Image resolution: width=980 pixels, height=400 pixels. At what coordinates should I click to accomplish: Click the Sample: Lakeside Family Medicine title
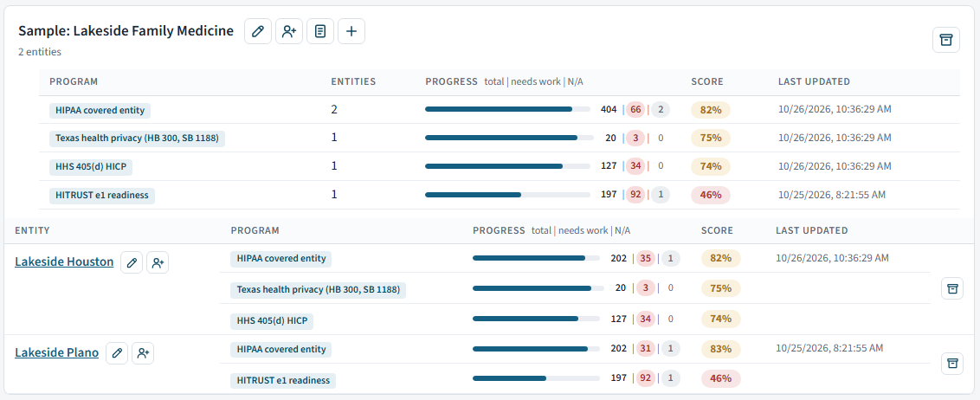126,30
